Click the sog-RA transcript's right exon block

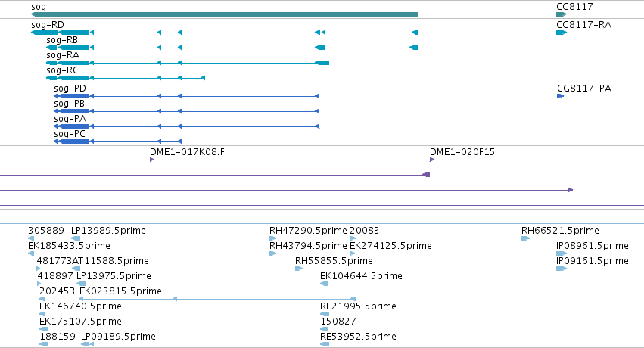(x=322, y=63)
